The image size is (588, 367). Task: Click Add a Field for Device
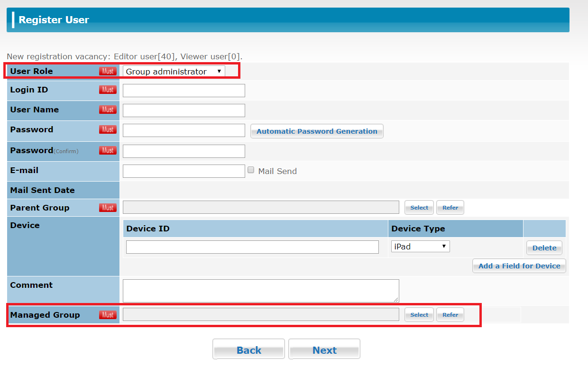click(519, 266)
